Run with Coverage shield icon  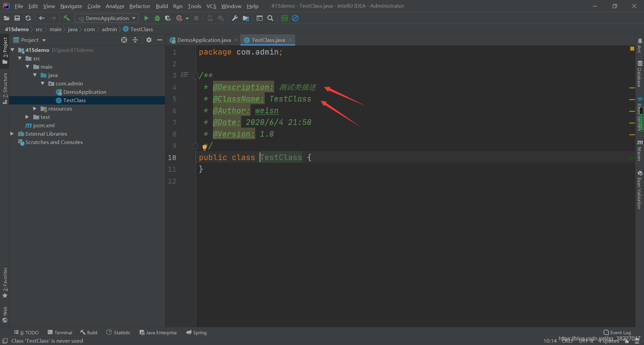(x=168, y=18)
